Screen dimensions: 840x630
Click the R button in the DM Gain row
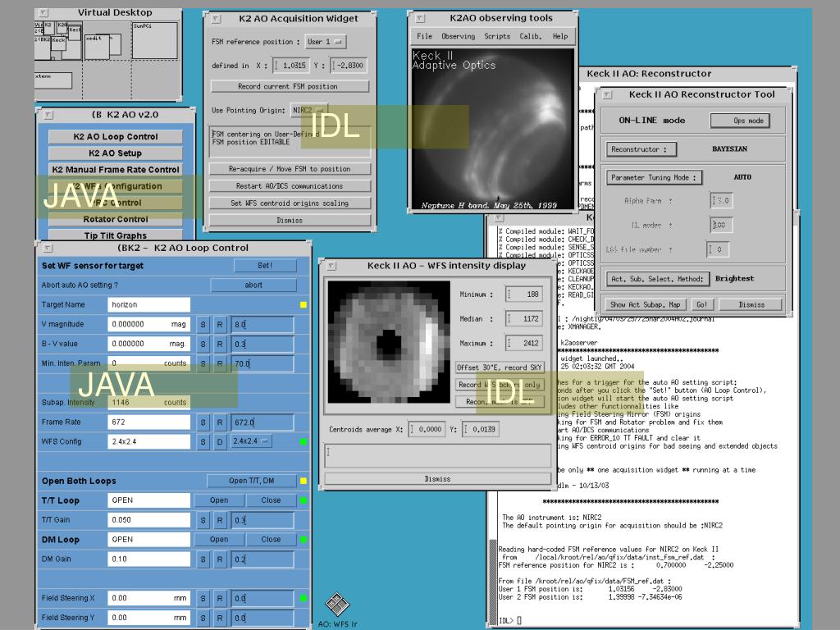tap(220, 559)
